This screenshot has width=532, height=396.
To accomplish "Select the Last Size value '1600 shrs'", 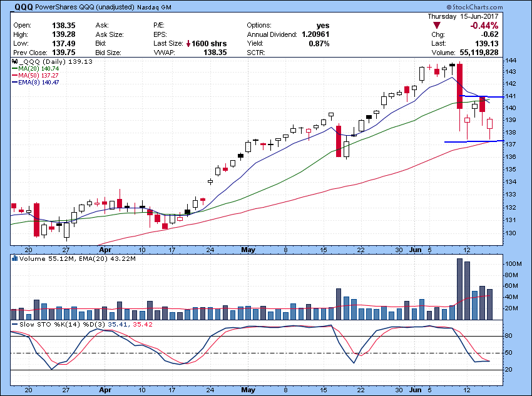I will pos(209,44).
